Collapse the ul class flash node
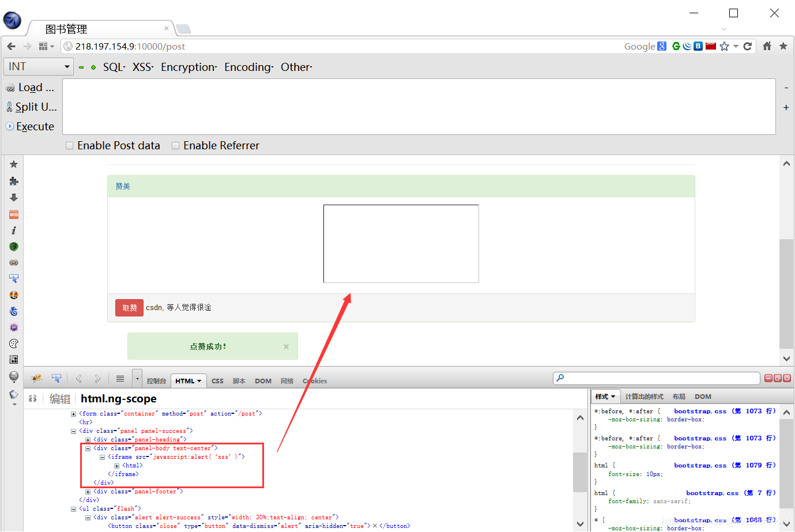The image size is (795, 532). 73,509
